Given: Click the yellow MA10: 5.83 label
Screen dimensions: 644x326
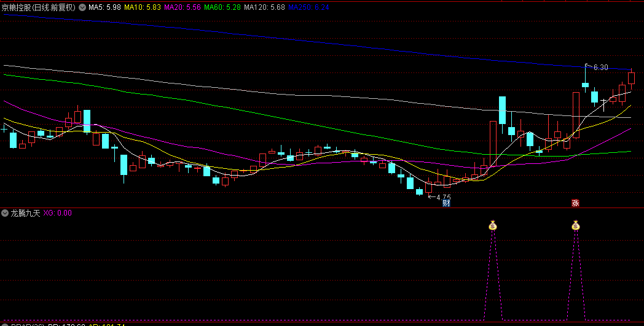Looking at the screenshot, I should pyautogui.click(x=142, y=7).
